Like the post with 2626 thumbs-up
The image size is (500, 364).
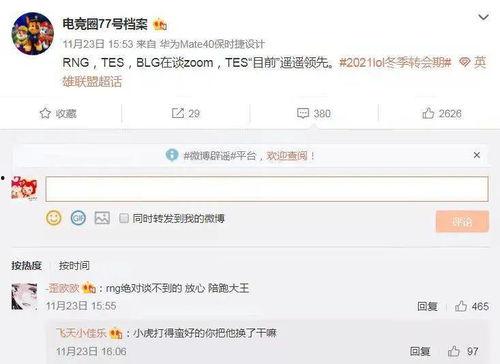tap(428, 113)
